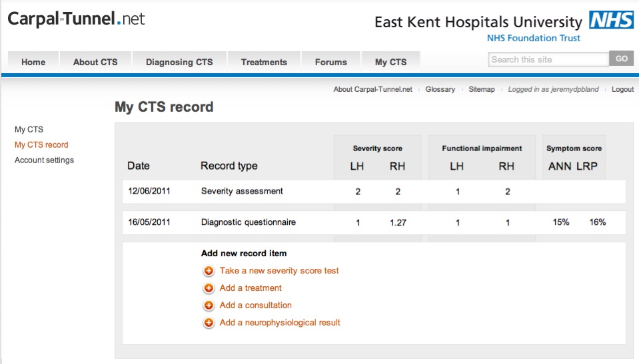Screen dimensions: 639x364
Task: Click 'Add a neurophysiological result' link
Action: click(280, 323)
